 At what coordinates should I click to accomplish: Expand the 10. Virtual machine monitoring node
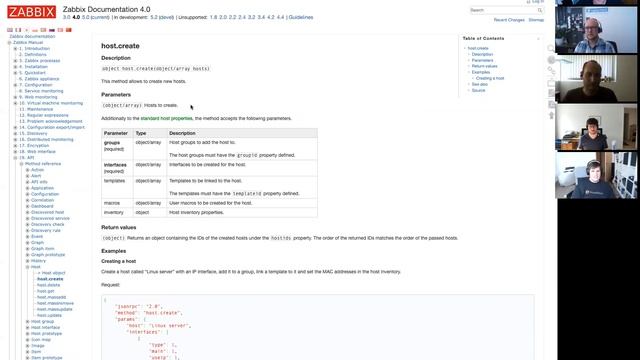tap(16, 103)
